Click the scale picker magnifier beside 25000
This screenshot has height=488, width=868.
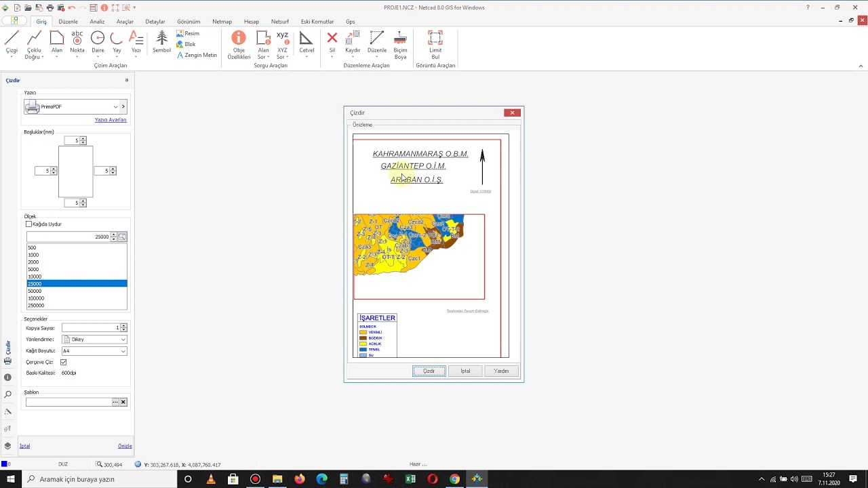pyautogui.click(x=122, y=237)
